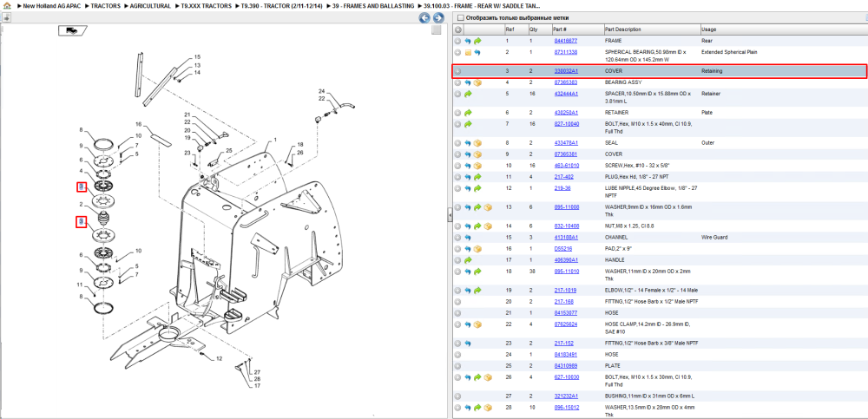Screen dimensions: 868x419
Task: Add FRAME 84416677 with its plus icon
Action: point(457,41)
